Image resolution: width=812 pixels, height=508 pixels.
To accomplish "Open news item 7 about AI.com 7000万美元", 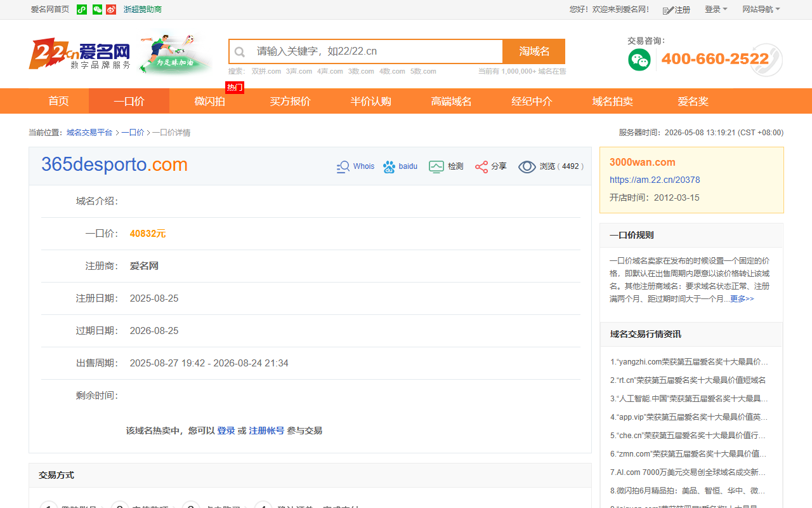I will pyautogui.click(x=688, y=472).
